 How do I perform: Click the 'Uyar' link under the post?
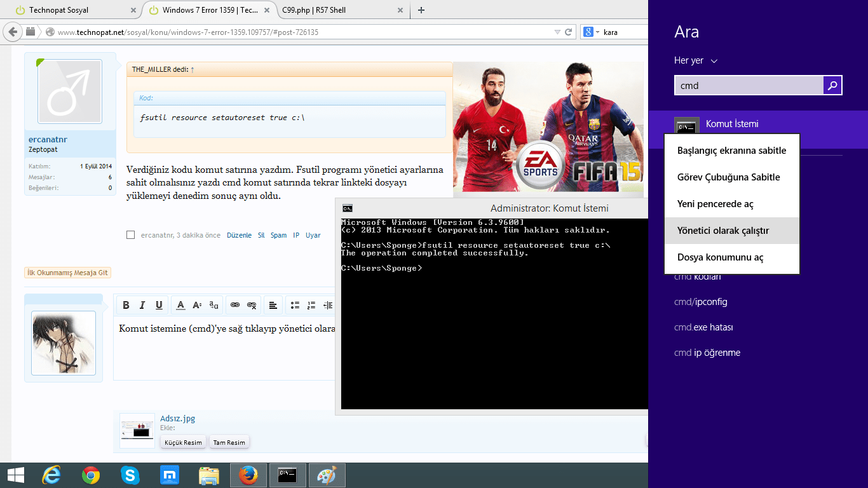[x=313, y=235]
